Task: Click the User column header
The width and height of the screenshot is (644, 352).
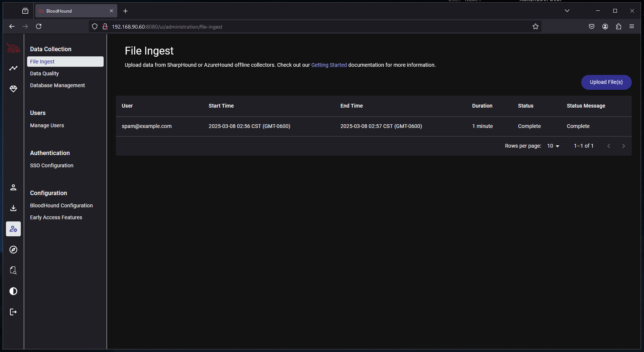Action: pyautogui.click(x=127, y=106)
